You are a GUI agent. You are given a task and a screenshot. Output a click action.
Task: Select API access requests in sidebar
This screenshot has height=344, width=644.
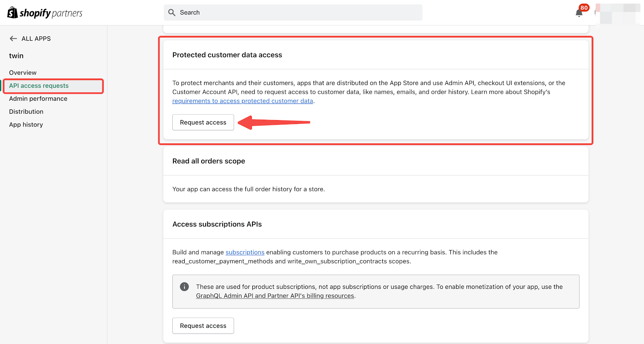[39, 86]
